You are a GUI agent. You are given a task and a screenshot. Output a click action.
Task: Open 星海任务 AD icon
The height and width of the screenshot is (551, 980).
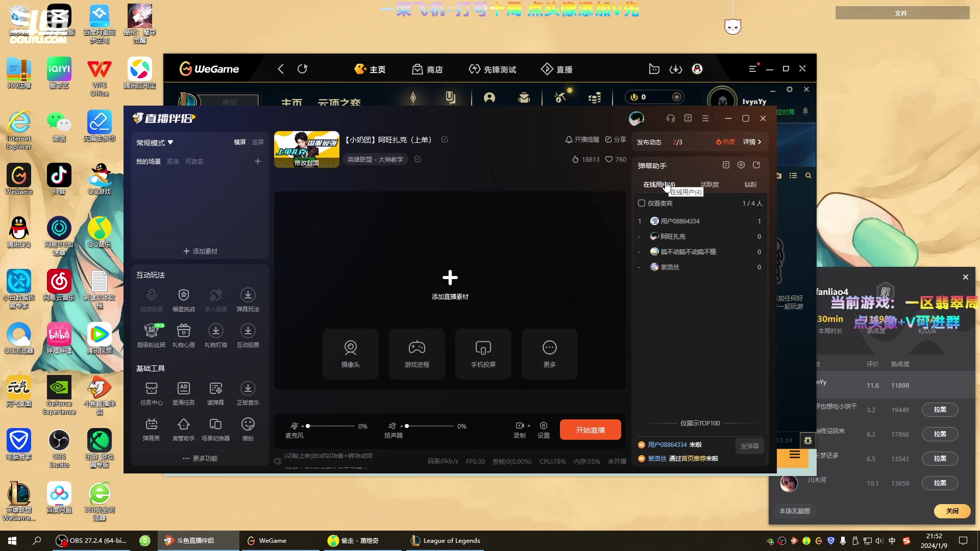click(x=184, y=393)
